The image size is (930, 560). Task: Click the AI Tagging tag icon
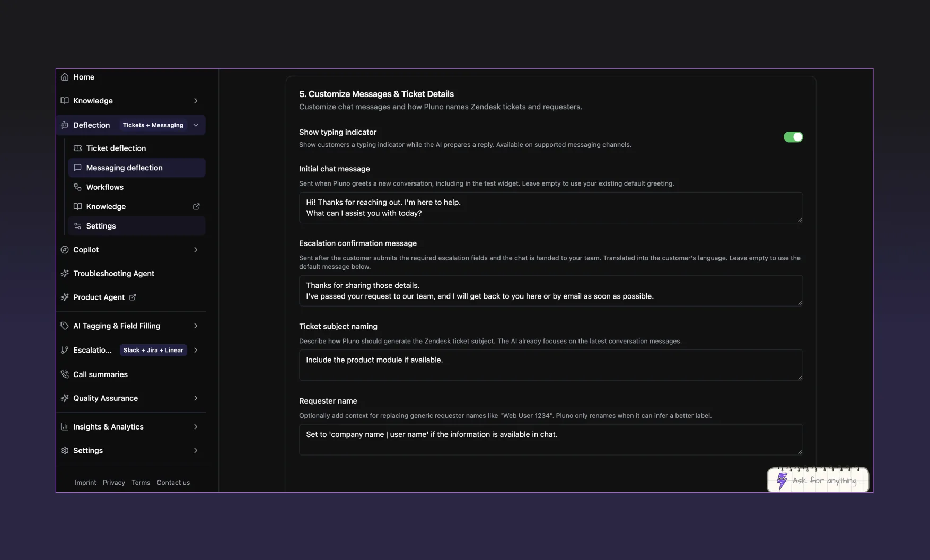[65, 326]
